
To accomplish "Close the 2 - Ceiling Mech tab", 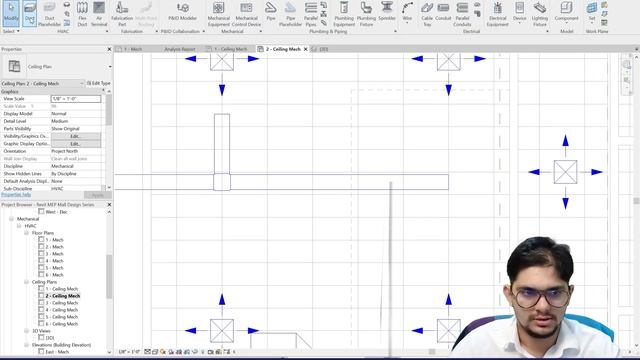I will coord(305,49).
